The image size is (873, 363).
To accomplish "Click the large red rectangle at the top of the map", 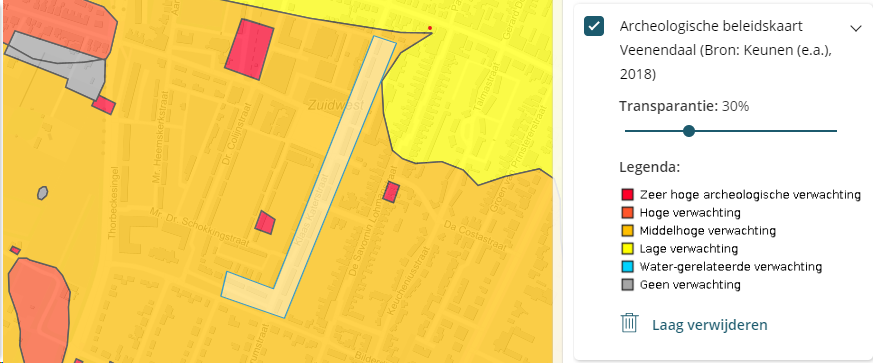I will click(249, 49).
